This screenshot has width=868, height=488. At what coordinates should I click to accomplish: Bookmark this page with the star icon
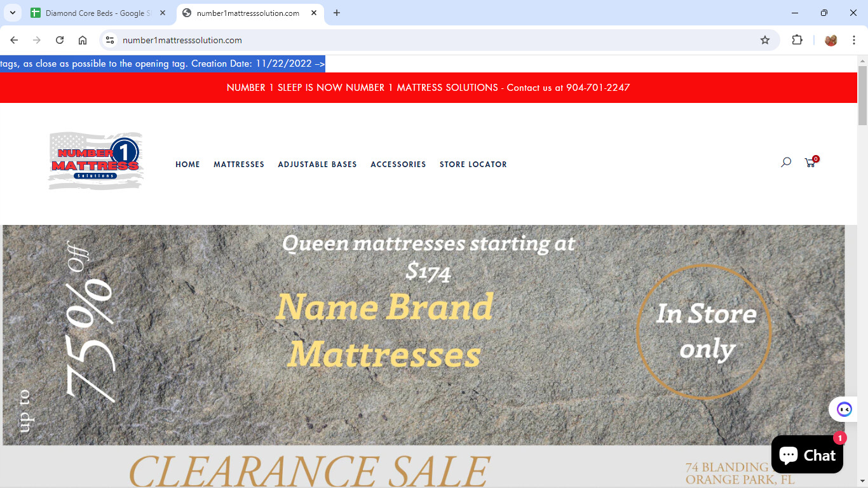click(x=765, y=40)
